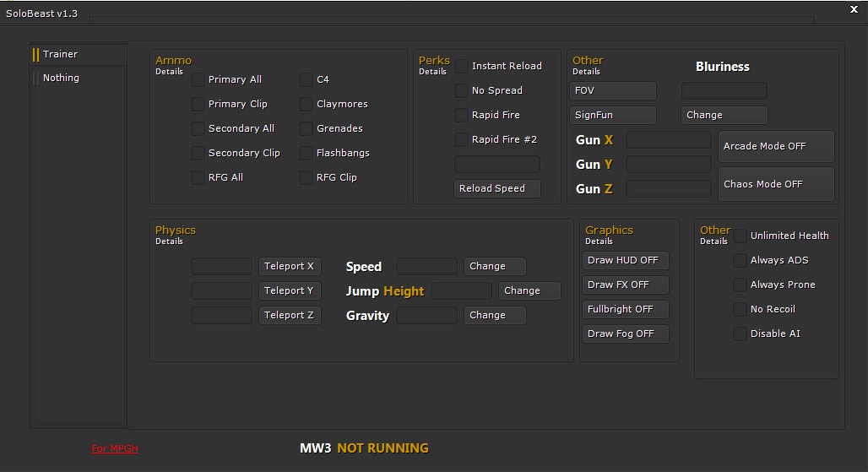
Task: Toggle RFG Clip checkbox
Action: 306,177
